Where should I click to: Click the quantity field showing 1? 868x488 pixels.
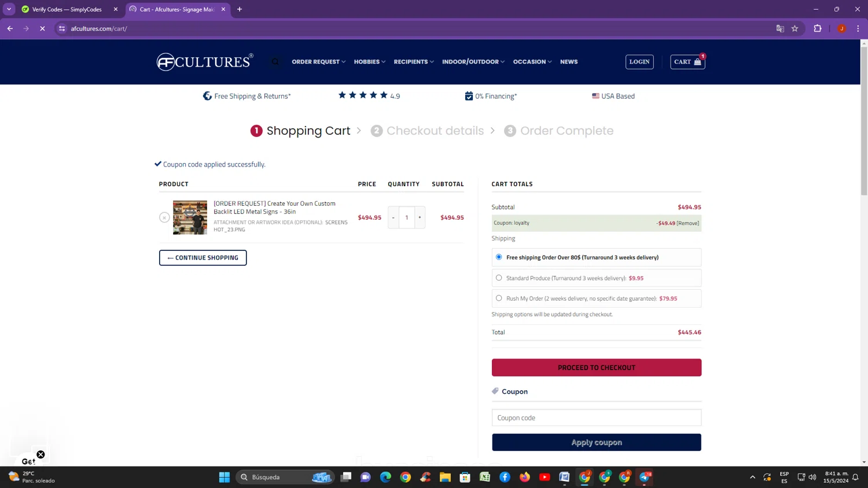[406, 217]
